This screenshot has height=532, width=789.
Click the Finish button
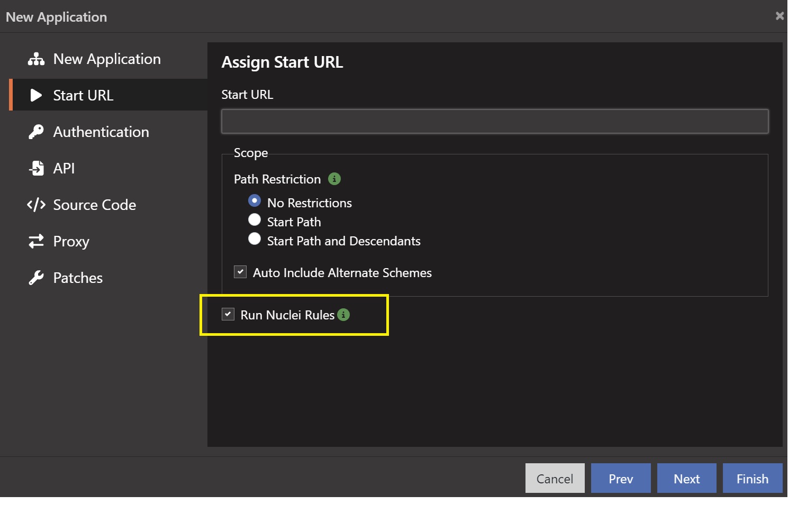752,479
